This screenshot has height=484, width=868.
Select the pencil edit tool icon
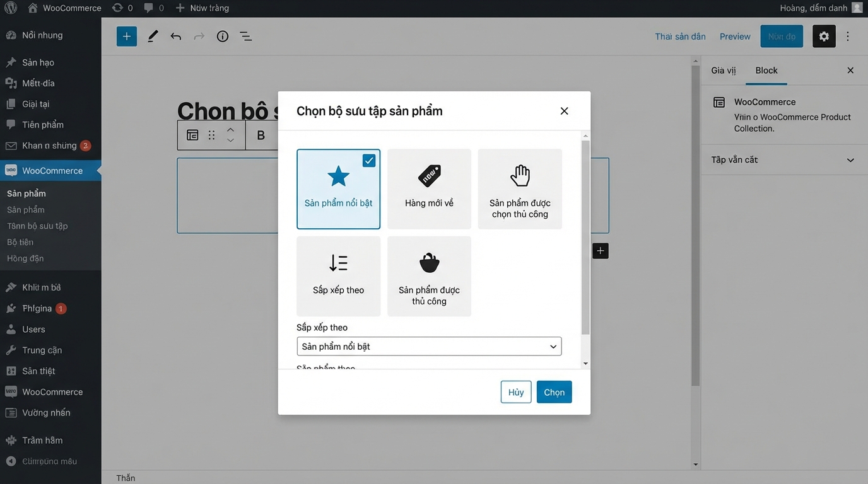pyautogui.click(x=152, y=36)
